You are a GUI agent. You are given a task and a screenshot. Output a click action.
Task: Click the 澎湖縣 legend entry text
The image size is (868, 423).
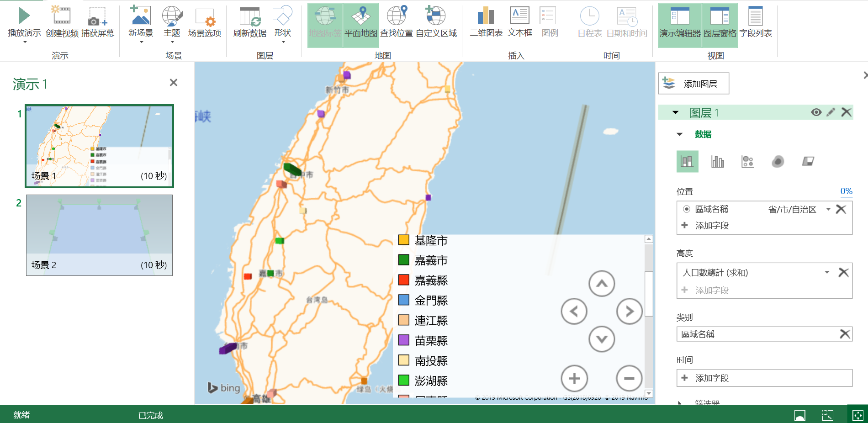coord(431,381)
